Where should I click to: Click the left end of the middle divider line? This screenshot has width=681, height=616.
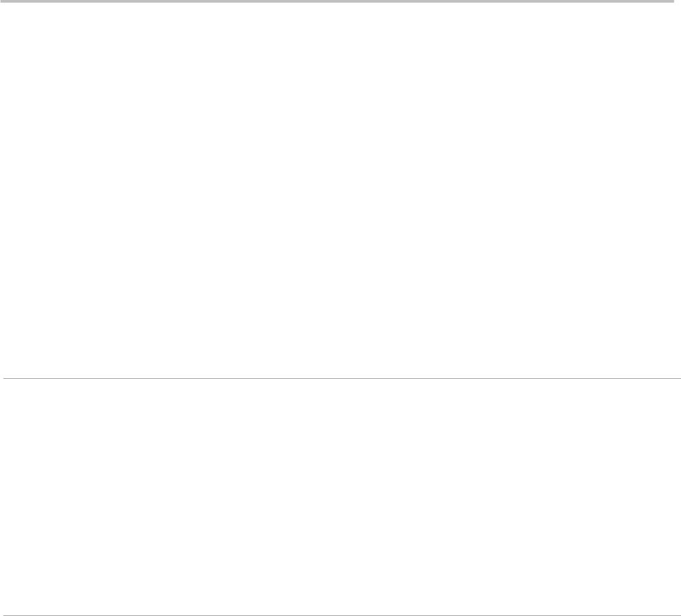5,379
